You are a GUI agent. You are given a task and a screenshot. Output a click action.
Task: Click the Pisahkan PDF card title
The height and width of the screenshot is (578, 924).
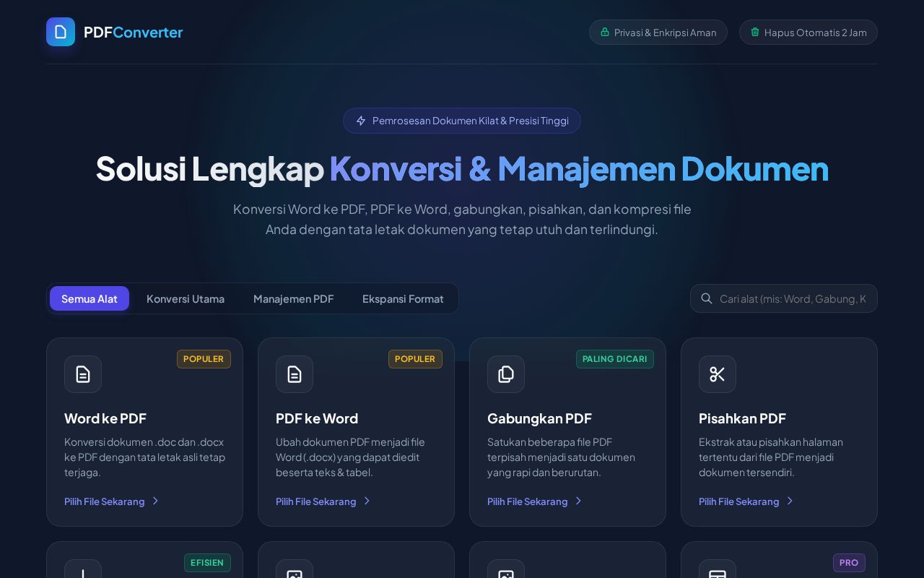click(x=742, y=418)
